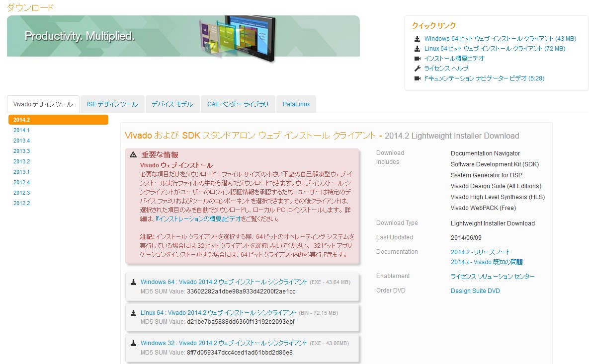Select version 2014.2 in sidebar

pyautogui.click(x=58, y=120)
